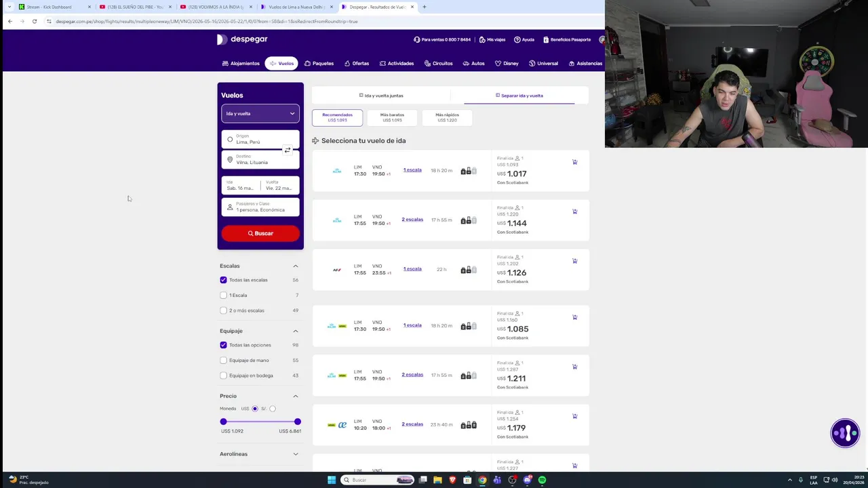This screenshot has height=488, width=868.
Task: Sort by Recomendados
Action: coord(337,117)
